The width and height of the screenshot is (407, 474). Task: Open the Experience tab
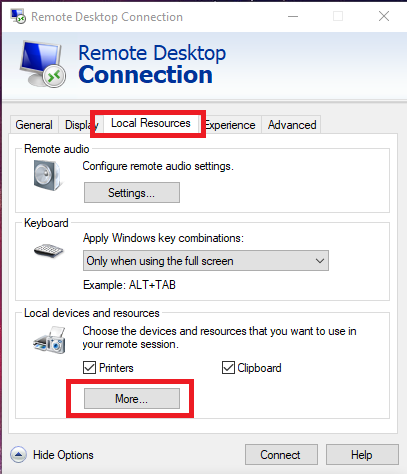tap(230, 125)
